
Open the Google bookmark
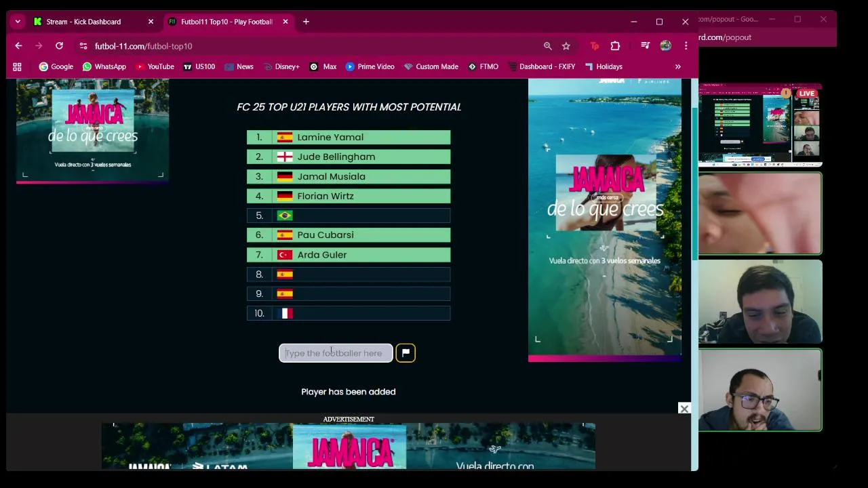tap(56, 66)
